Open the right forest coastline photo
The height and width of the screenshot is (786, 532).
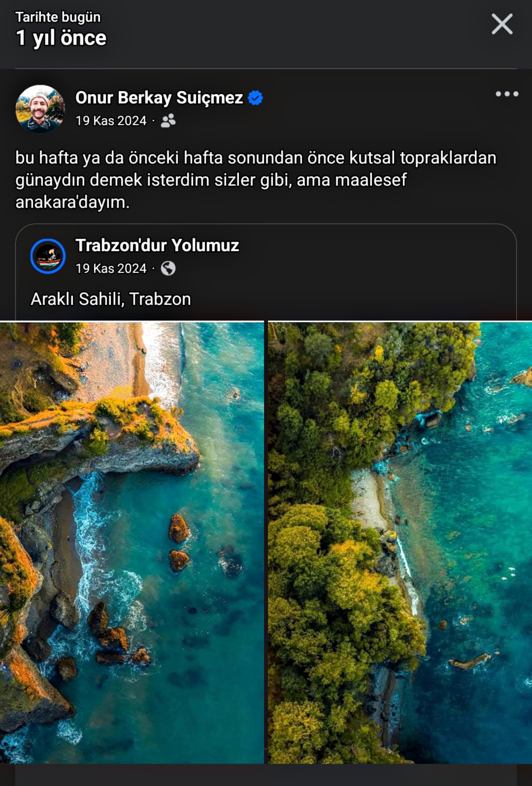tap(400, 543)
